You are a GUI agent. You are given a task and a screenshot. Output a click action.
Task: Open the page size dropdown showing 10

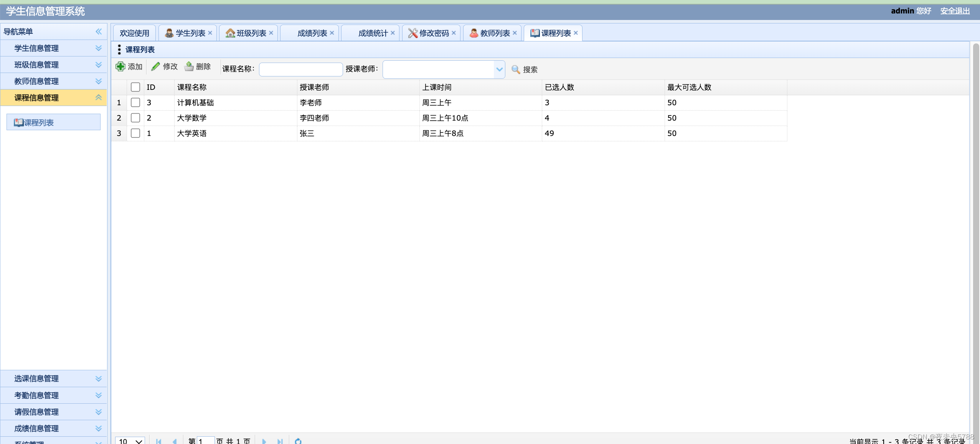click(130, 441)
